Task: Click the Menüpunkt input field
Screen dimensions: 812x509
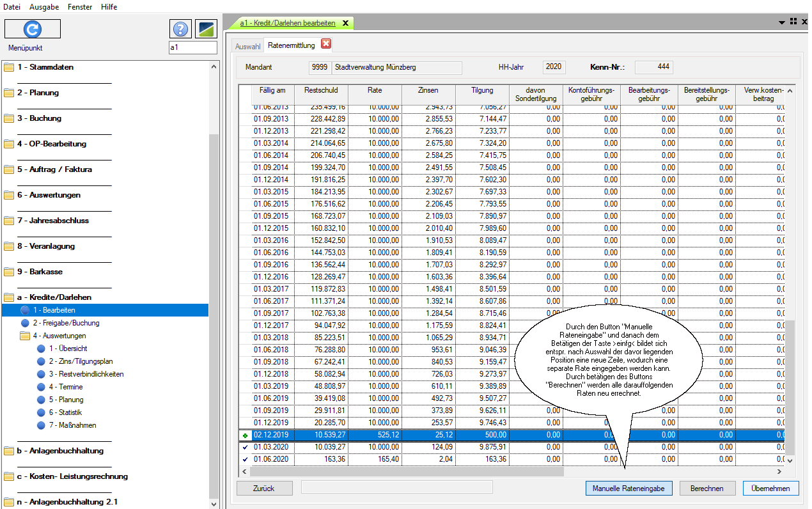Action: pos(192,47)
